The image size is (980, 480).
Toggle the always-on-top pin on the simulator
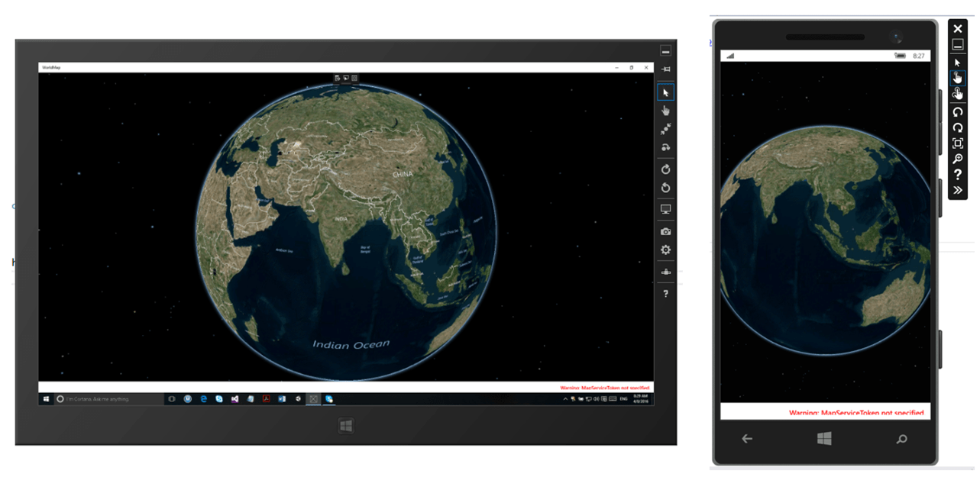click(x=665, y=69)
